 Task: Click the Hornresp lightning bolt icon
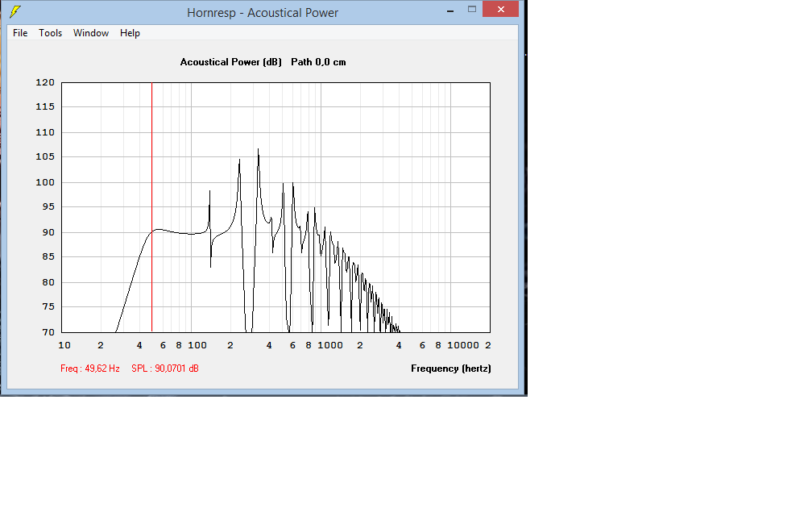[x=15, y=11]
